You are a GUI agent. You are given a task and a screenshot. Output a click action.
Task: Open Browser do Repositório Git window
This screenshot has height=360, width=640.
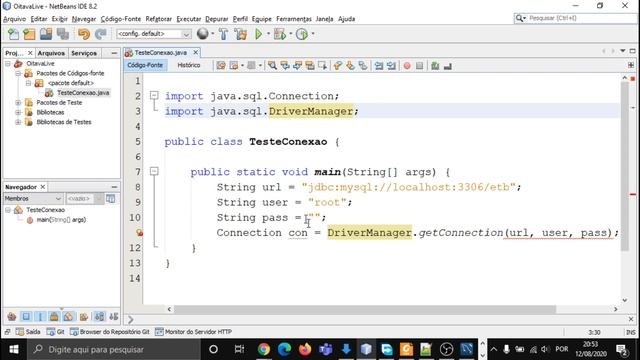pyautogui.click(x=110, y=332)
